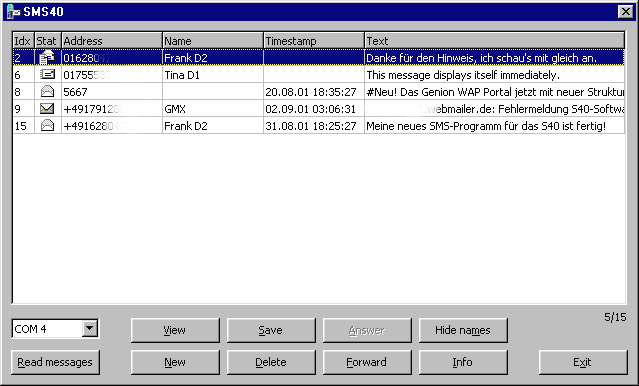Select index 15 cell
Screen dimensions: 639x386
pos(23,126)
